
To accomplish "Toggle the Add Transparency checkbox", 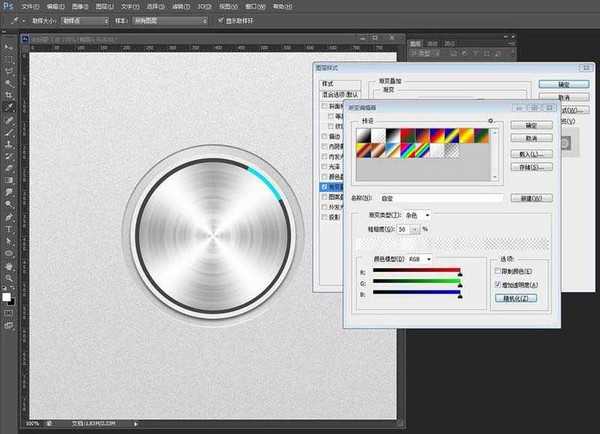I will click(x=499, y=284).
